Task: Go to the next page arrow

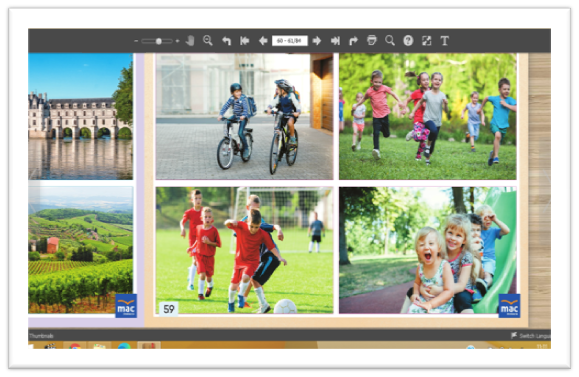Action: [316, 41]
